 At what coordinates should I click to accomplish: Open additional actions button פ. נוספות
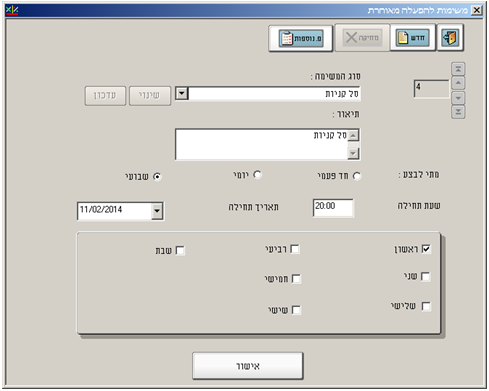301,38
